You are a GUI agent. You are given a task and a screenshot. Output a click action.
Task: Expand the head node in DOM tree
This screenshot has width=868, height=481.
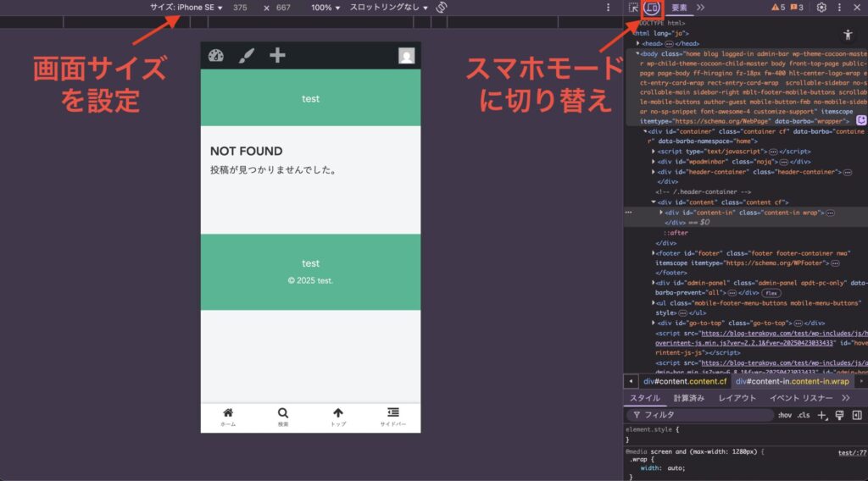click(x=638, y=43)
